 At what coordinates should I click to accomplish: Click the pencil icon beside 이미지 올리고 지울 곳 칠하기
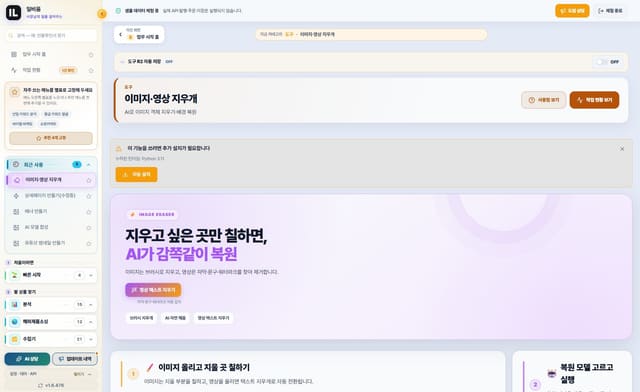coord(149,368)
